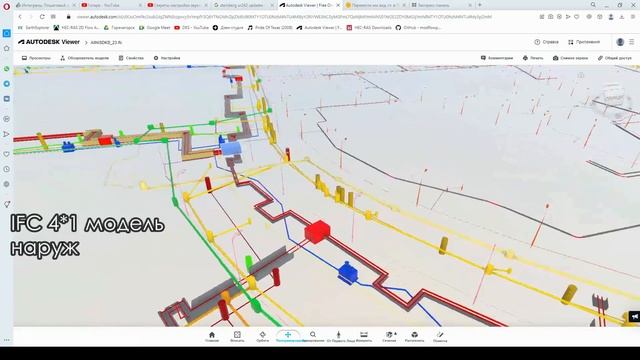Open the Views (Просмотры) panel
This screenshot has width=640, height=360.
[36, 58]
